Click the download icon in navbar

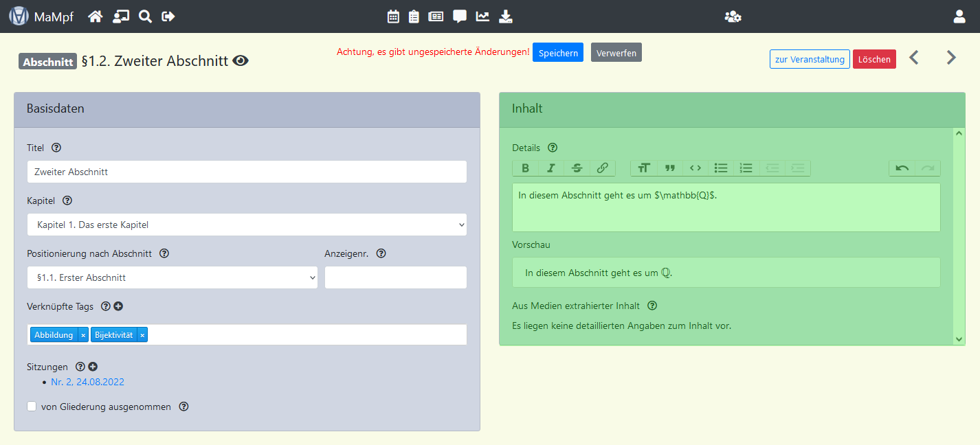pyautogui.click(x=505, y=16)
